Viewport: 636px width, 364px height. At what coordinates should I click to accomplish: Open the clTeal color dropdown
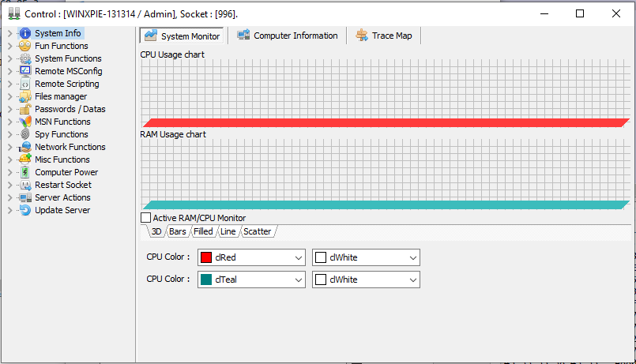tap(298, 280)
